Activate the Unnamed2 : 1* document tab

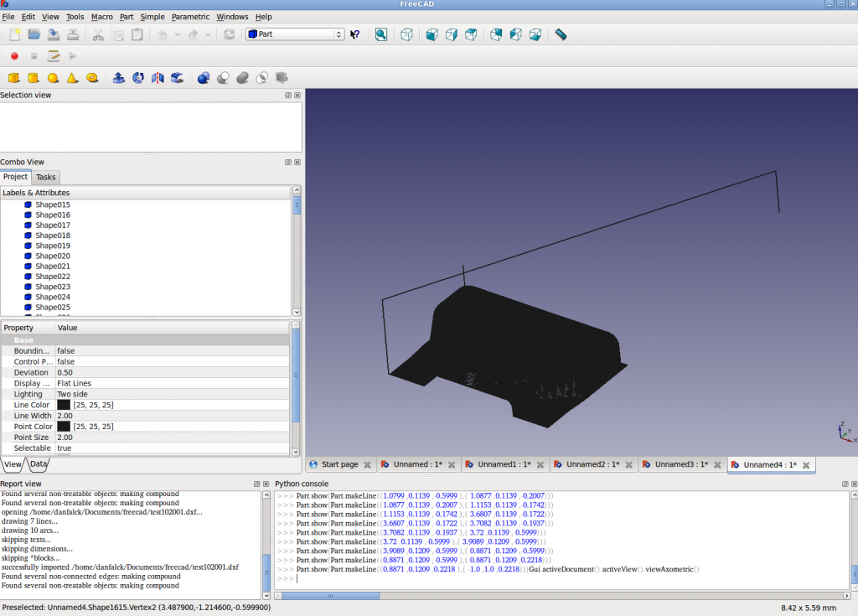pyautogui.click(x=592, y=464)
